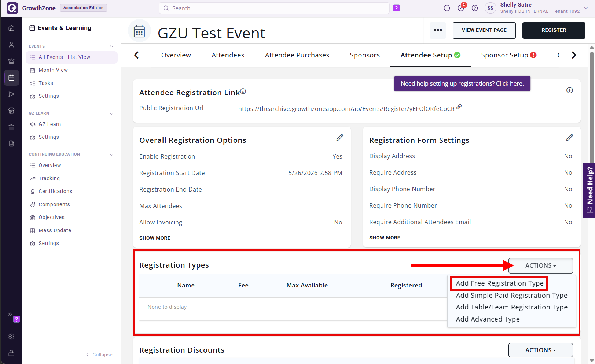595x364 pixels.
Task: Collapse the CONTINUING EDUCATION sidebar section
Action: point(112,155)
